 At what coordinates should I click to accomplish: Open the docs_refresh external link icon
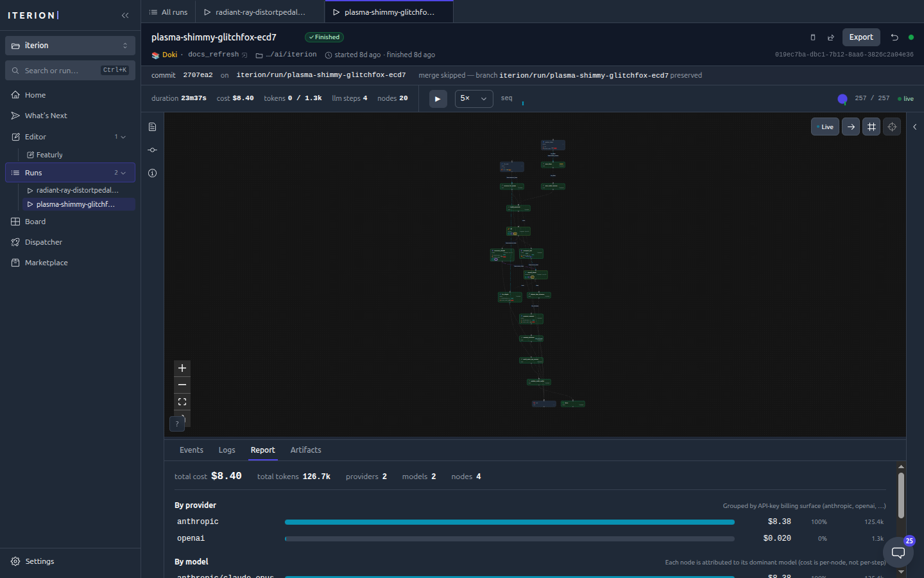pyautogui.click(x=244, y=55)
